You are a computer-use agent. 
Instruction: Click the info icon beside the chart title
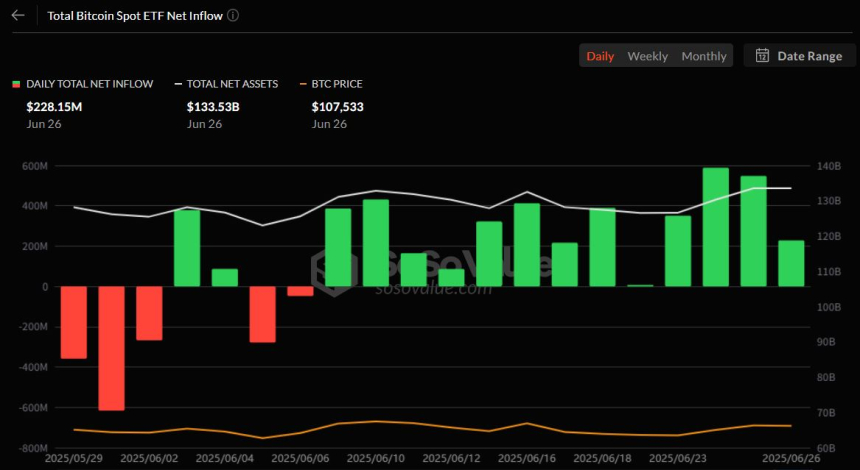tap(233, 16)
